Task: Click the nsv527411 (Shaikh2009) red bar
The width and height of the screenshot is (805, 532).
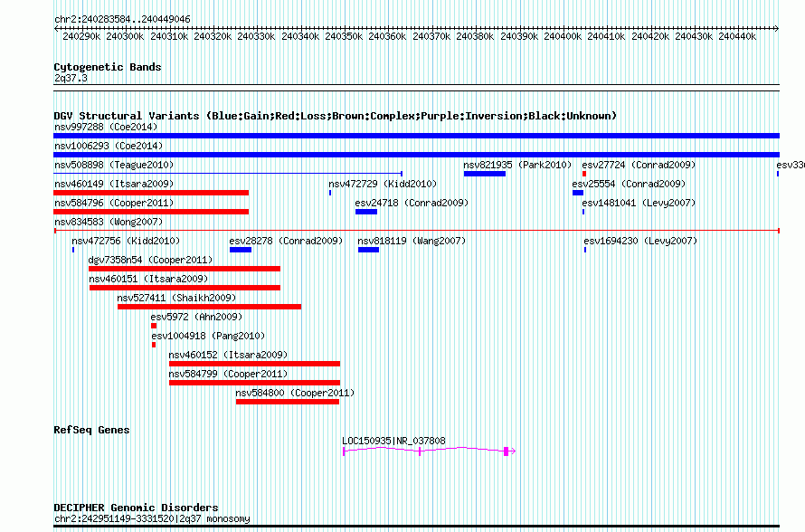Action: click(210, 307)
